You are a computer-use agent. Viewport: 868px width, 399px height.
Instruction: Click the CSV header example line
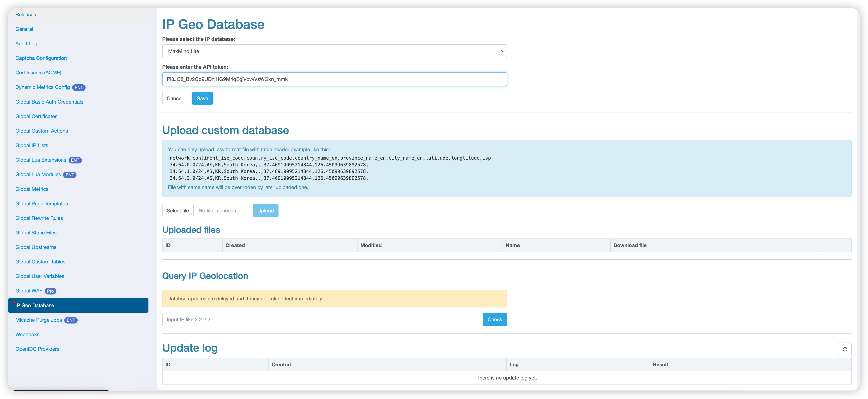coord(330,158)
